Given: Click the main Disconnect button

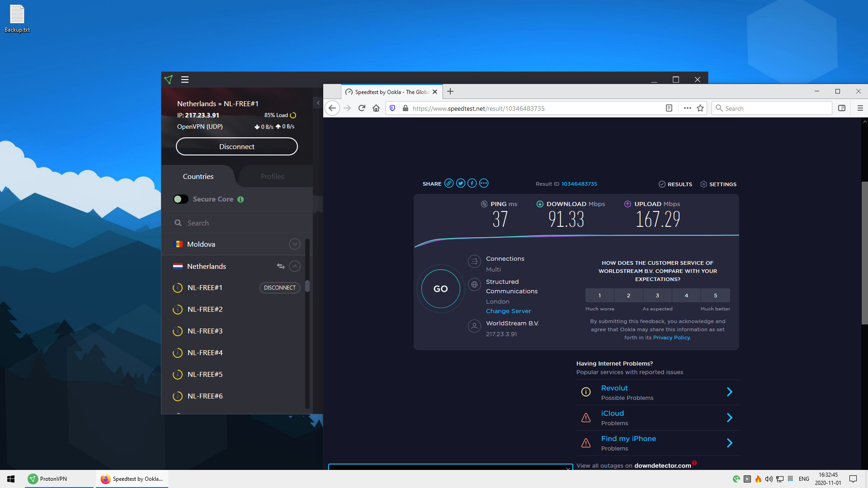Looking at the screenshot, I should pos(237,146).
